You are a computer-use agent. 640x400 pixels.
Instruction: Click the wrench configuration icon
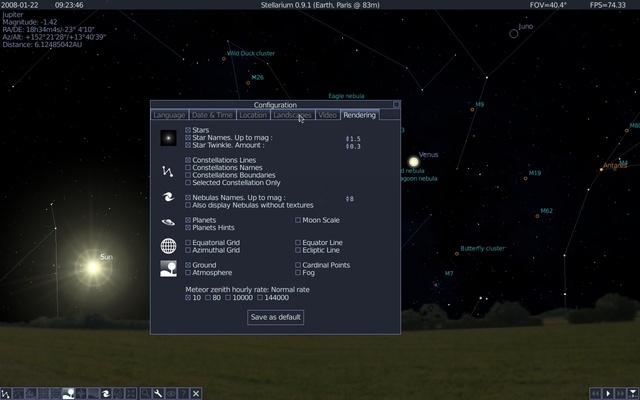158,393
